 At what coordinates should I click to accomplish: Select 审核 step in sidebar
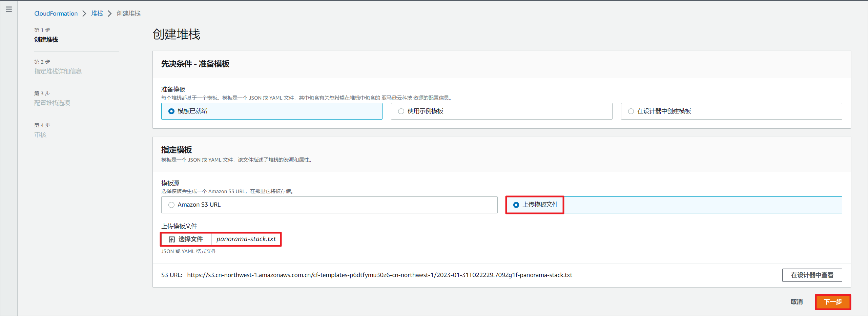point(40,135)
